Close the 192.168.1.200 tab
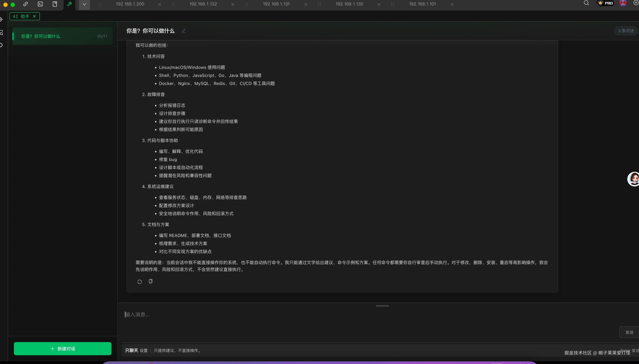639x364 pixels. [160, 4]
